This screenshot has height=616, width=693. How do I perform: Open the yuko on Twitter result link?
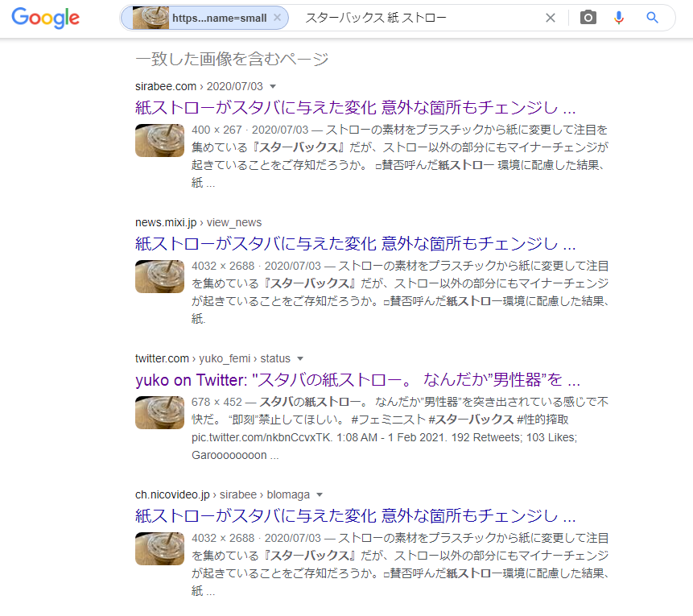click(x=357, y=380)
